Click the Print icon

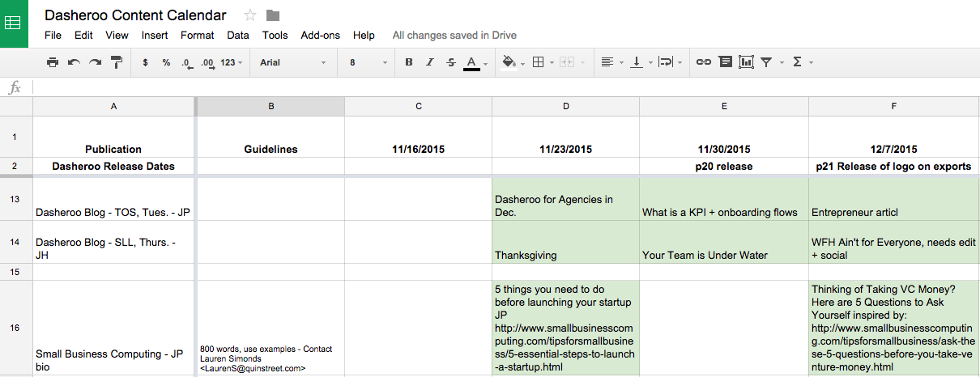pyautogui.click(x=53, y=62)
